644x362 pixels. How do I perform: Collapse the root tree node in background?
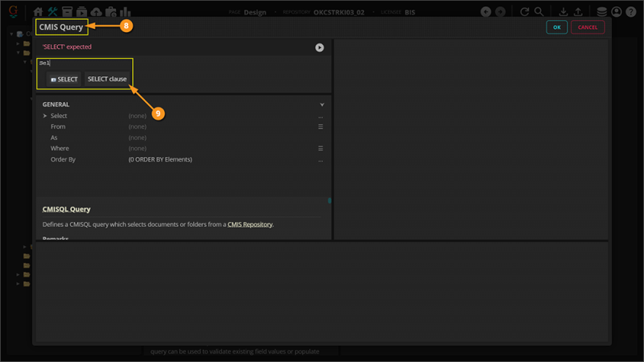point(11,34)
